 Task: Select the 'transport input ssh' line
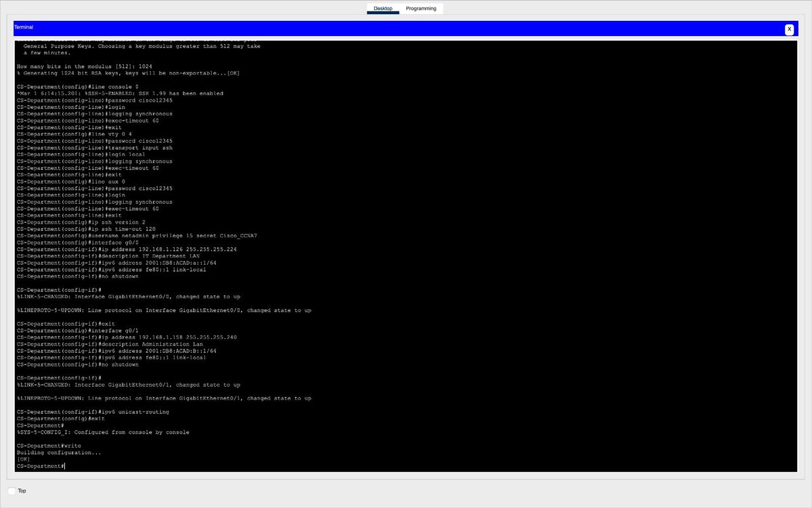click(x=95, y=148)
